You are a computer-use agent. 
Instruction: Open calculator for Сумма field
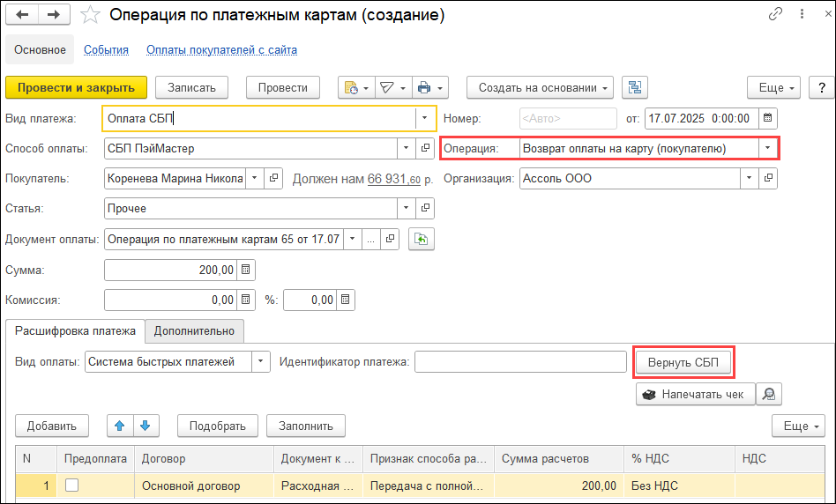245,270
